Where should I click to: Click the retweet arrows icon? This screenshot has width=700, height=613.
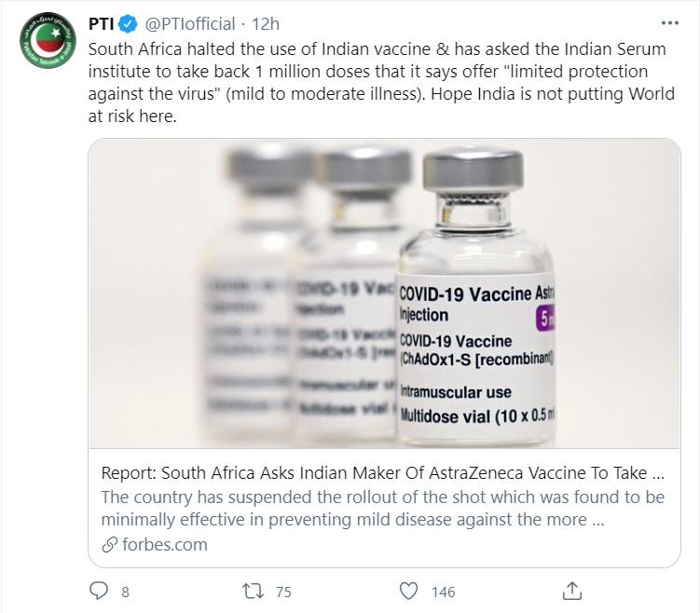(254, 590)
